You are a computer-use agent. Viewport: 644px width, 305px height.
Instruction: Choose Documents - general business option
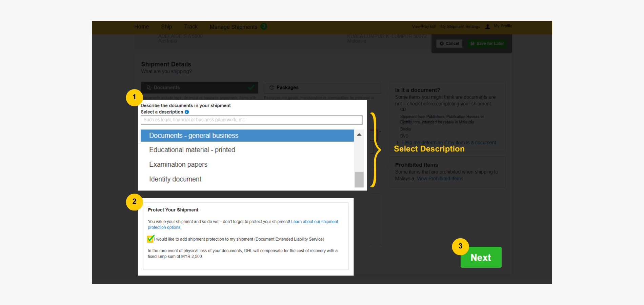tap(247, 136)
